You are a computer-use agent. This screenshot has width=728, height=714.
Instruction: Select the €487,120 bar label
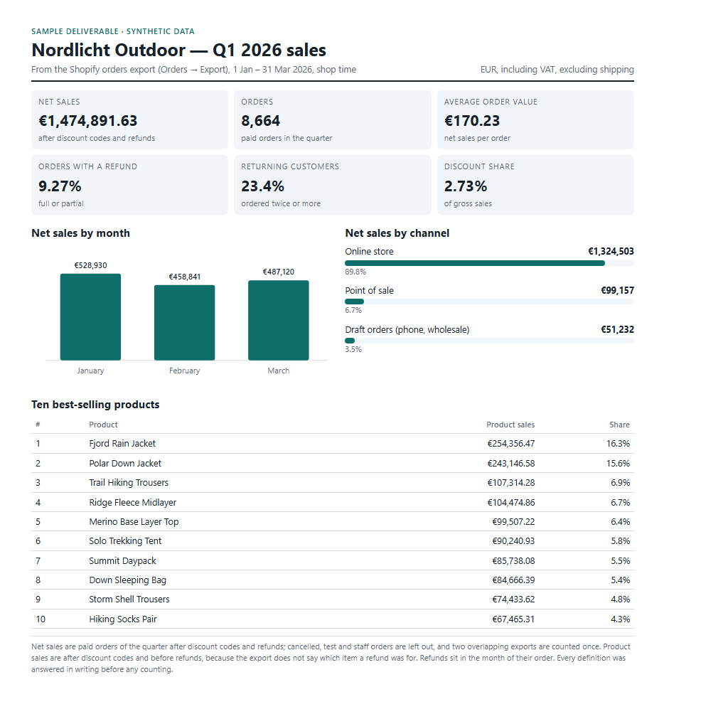click(279, 272)
